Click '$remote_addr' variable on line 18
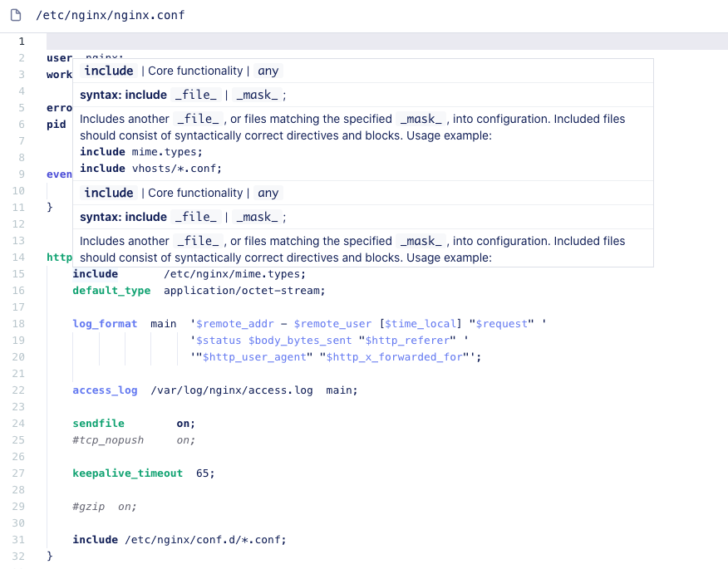Screen dimensions: 728x569 click(235, 324)
